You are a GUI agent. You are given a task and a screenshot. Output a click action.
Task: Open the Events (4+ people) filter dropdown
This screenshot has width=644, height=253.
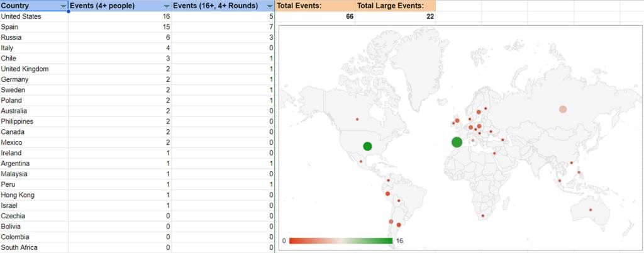click(167, 6)
